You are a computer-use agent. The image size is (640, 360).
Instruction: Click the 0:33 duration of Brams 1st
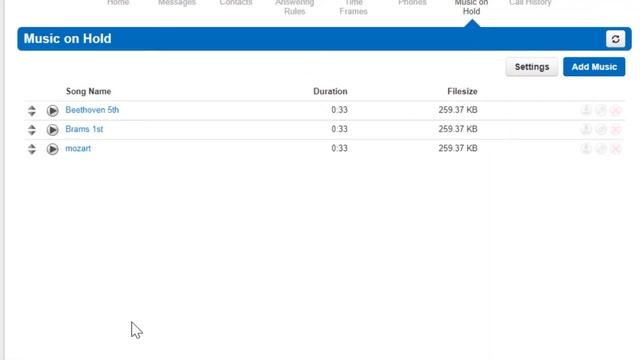tap(339, 129)
